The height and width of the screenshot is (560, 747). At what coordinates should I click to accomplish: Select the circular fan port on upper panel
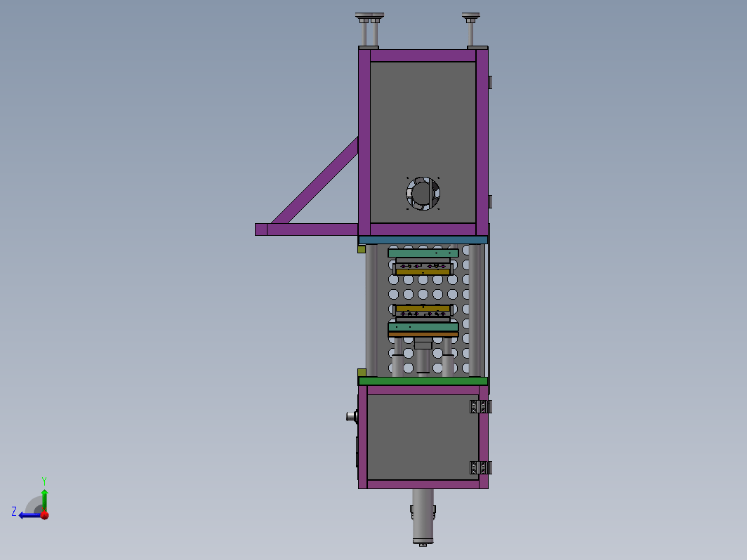tap(423, 194)
